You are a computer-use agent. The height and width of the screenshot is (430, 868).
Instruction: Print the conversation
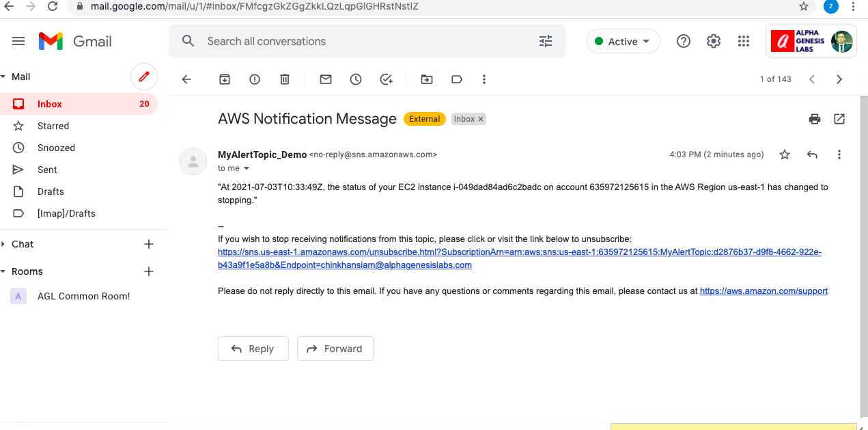coord(815,119)
